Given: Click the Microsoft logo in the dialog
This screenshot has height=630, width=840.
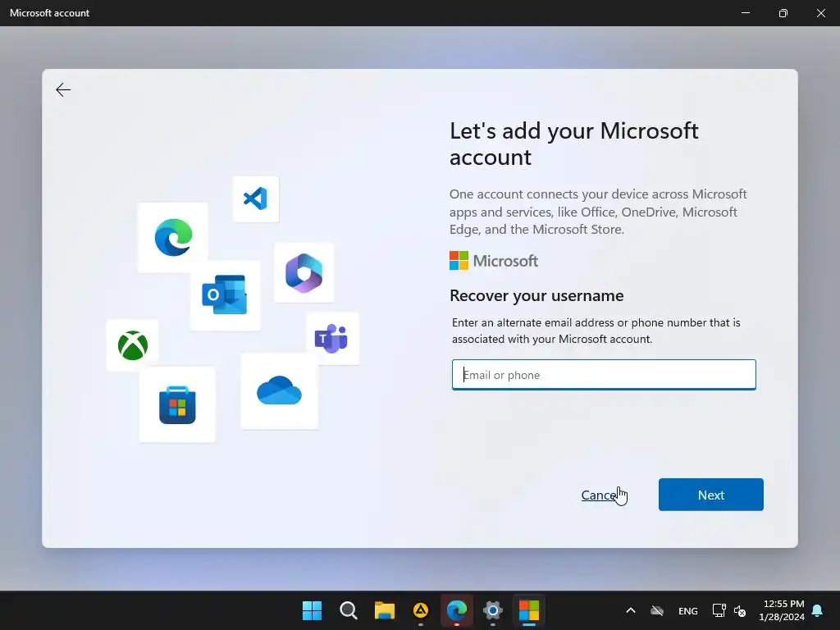Looking at the screenshot, I should [493, 261].
